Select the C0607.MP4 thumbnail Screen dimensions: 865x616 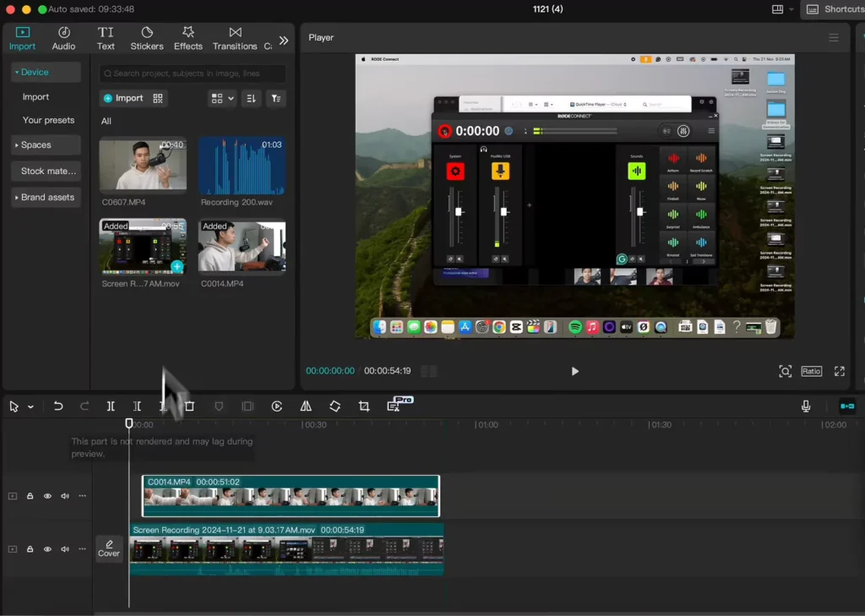pyautogui.click(x=143, y=165)
